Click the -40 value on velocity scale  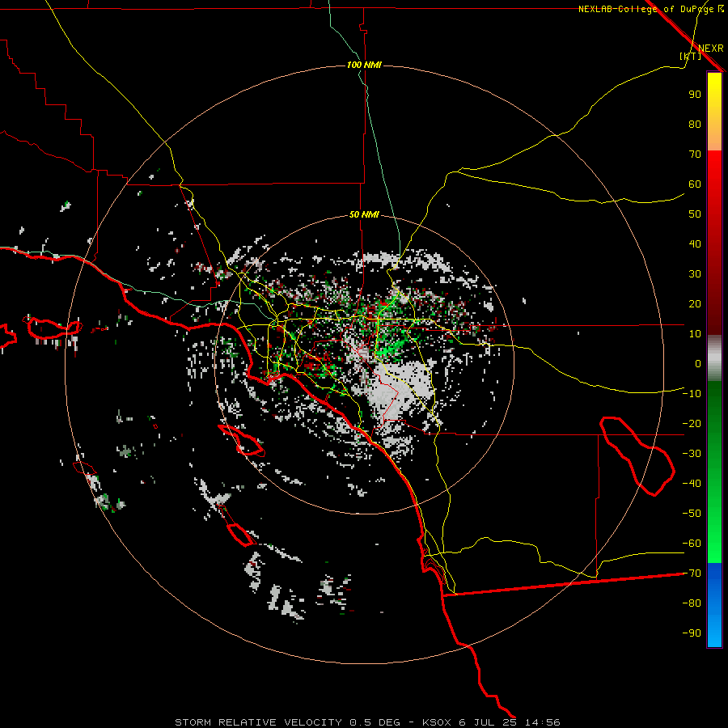pos(692,484)
